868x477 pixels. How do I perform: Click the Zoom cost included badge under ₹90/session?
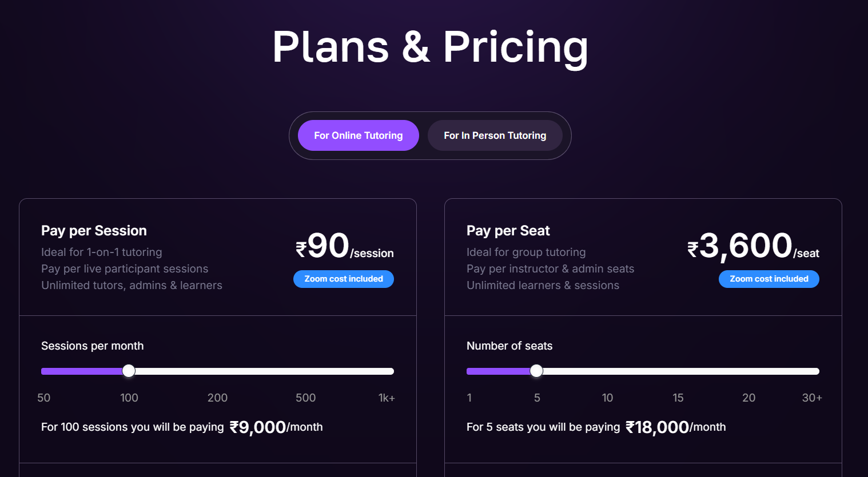pos(343,279)
